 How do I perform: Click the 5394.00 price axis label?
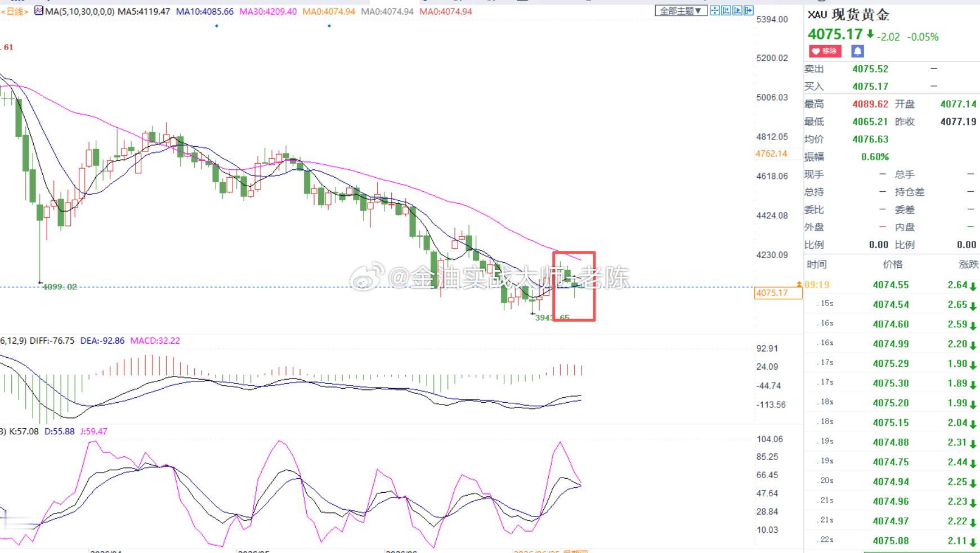pyautogui.click(x=772, y=20)
